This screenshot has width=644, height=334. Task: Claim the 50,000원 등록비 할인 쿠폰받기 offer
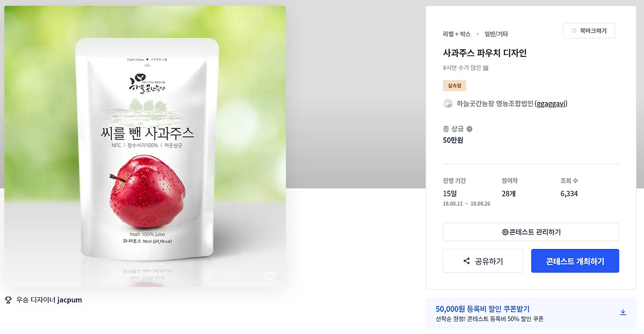(x=482, y=309)
